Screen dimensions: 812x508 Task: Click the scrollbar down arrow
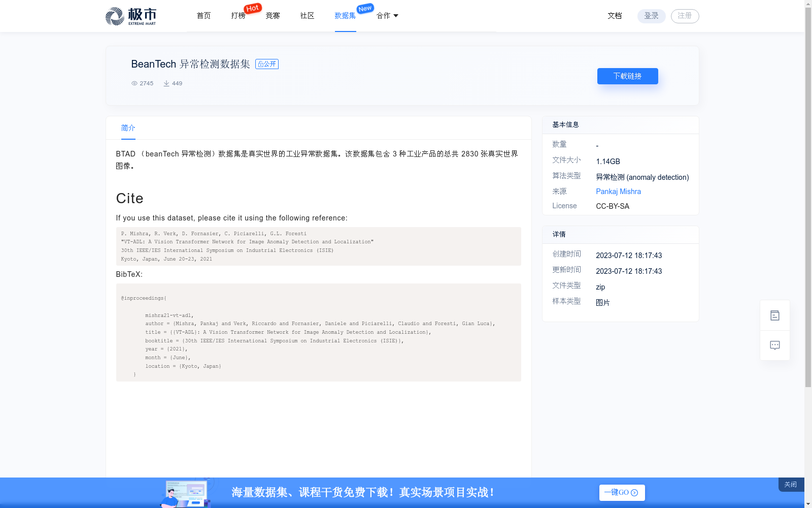[x=808, y=504]
